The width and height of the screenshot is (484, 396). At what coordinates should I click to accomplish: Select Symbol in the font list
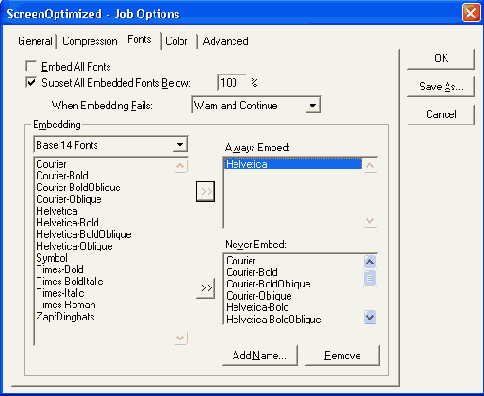(x=52, y=258)
